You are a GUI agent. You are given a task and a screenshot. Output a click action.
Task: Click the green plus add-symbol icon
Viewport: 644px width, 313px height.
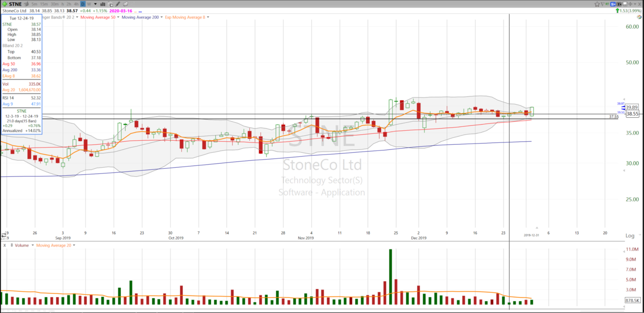point(4,4)
